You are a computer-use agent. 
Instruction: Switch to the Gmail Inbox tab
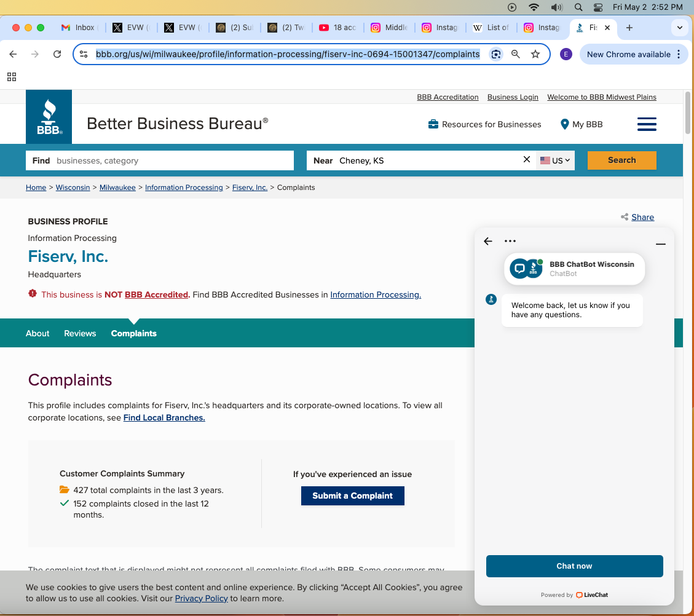tap(79, 28)
